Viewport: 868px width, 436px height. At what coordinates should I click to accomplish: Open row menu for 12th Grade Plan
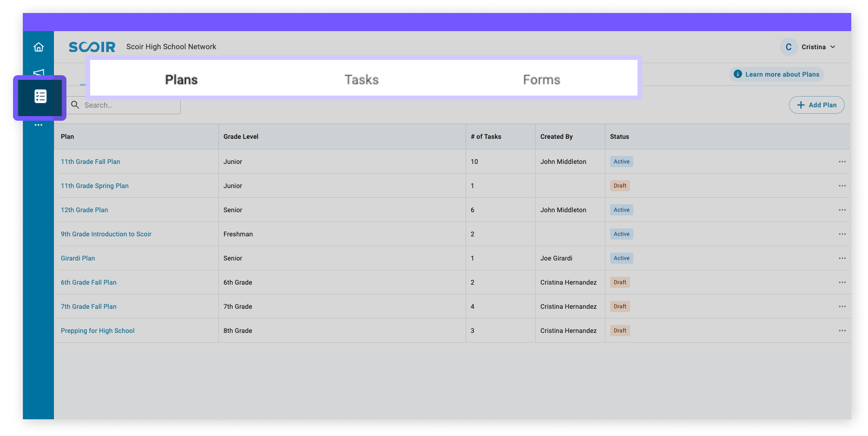click(x=842, y=210)
